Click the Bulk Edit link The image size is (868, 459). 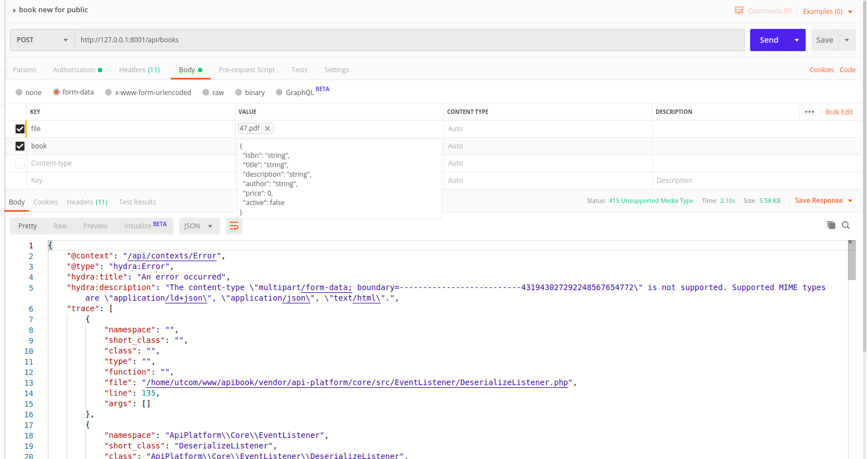(839, 112)
